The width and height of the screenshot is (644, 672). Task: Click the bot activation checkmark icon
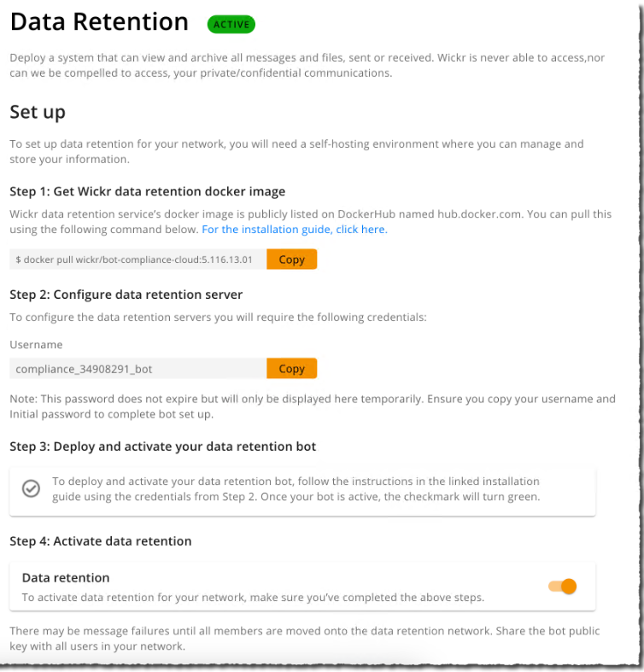pyautogui.click(x=31, y=489)
